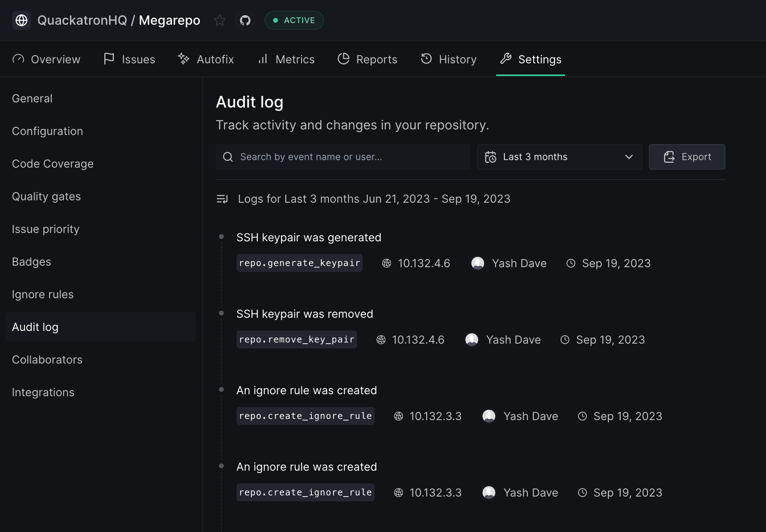Focus the search by event name field
Viewport: 766px width, 532px height.
point(350,157)
